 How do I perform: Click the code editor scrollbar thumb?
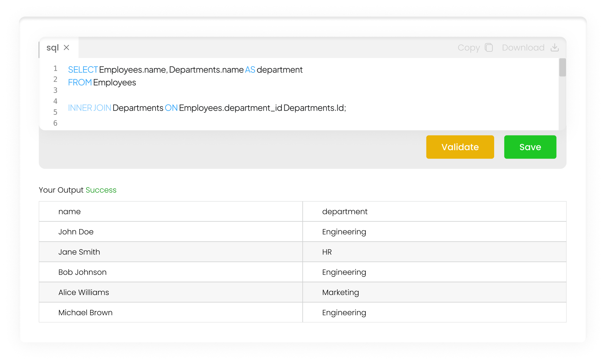563,67
